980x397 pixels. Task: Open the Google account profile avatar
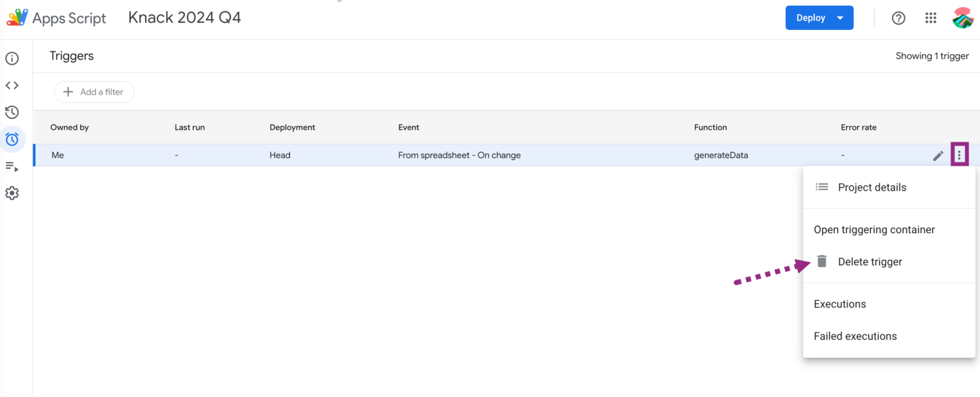[x=963, y=18]
